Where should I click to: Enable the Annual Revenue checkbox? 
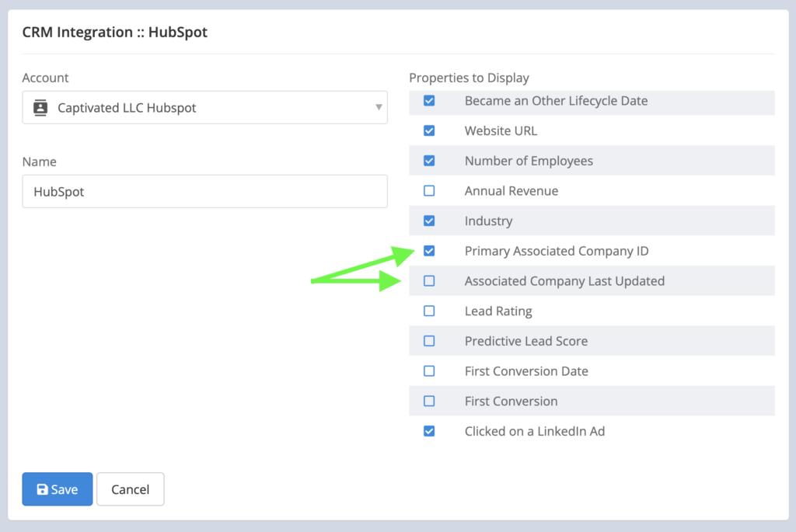[x=428, y=190]
